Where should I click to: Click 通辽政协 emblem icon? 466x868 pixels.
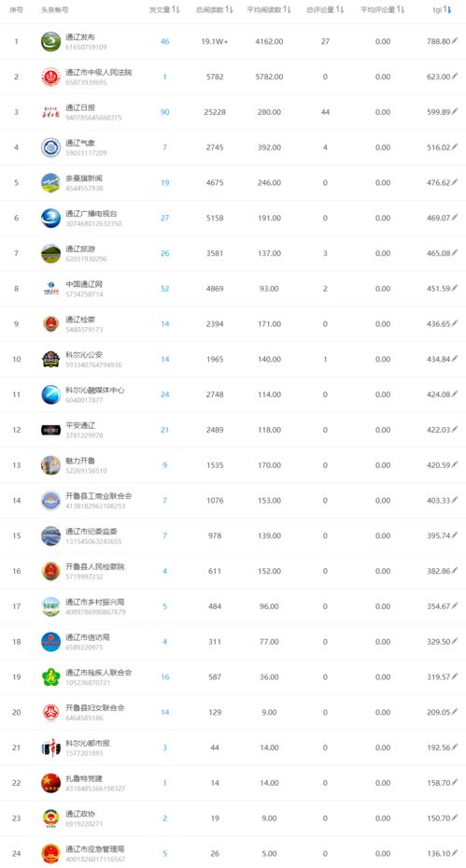(x=51, y=818)
